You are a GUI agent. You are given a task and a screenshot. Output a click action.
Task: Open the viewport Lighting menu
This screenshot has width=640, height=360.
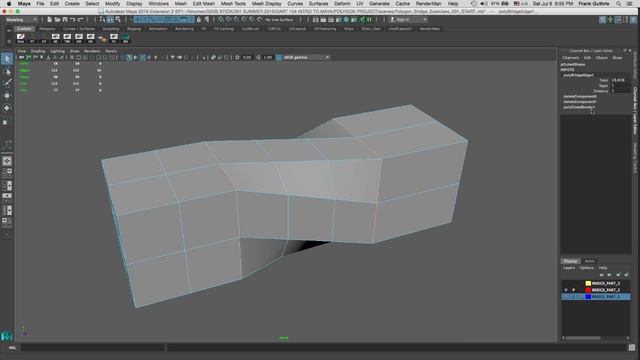[57, 51]
